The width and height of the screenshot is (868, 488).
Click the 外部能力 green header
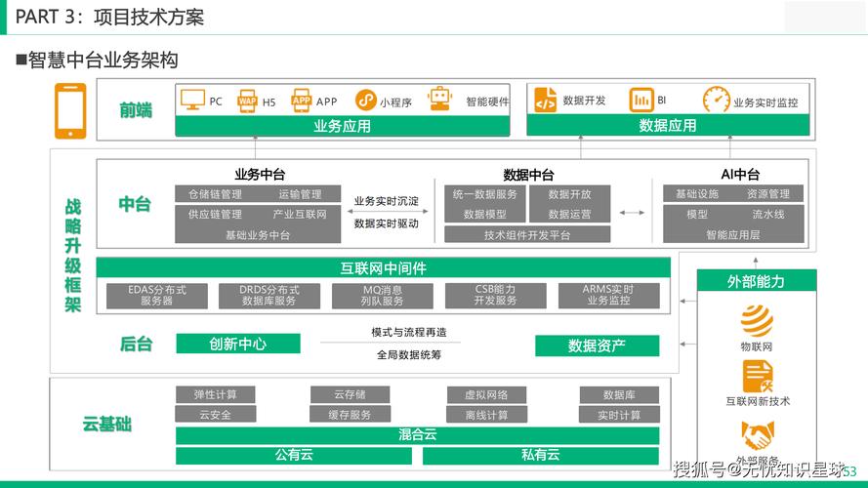tap(756, 281)
